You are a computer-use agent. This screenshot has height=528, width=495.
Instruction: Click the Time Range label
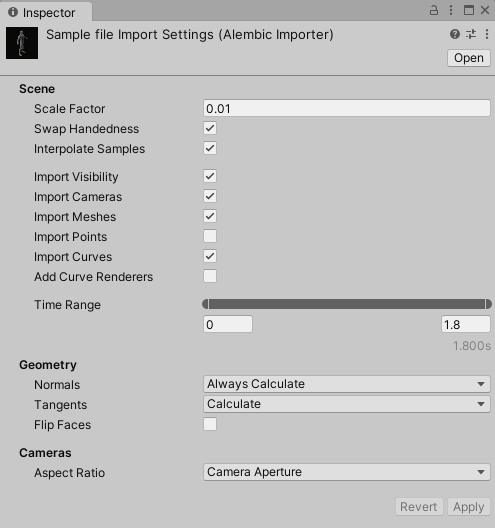pyautogui.click(x=67, y=305)
